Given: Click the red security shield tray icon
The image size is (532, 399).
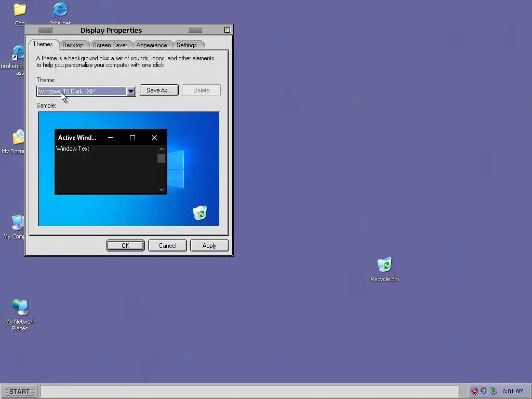Looking at the screenshot, I should point(474,391).
